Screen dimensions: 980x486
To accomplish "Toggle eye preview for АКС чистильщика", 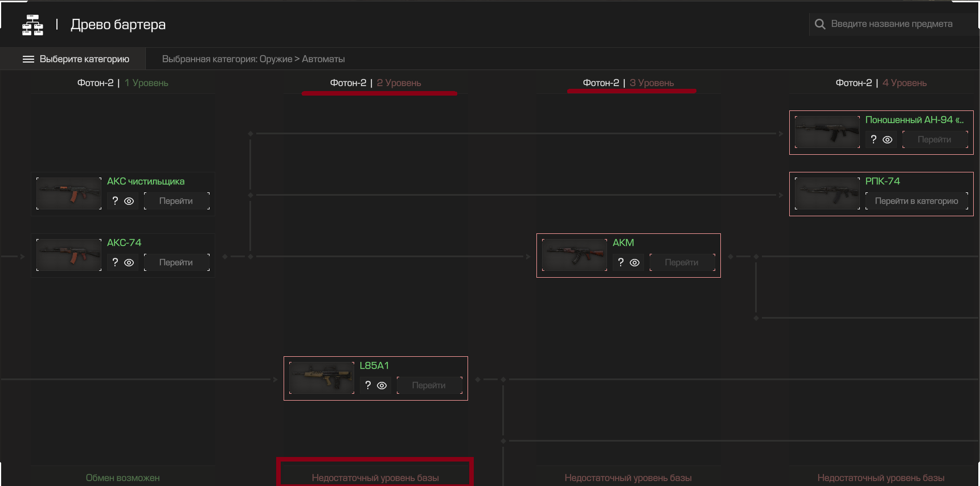I will 129,201.
